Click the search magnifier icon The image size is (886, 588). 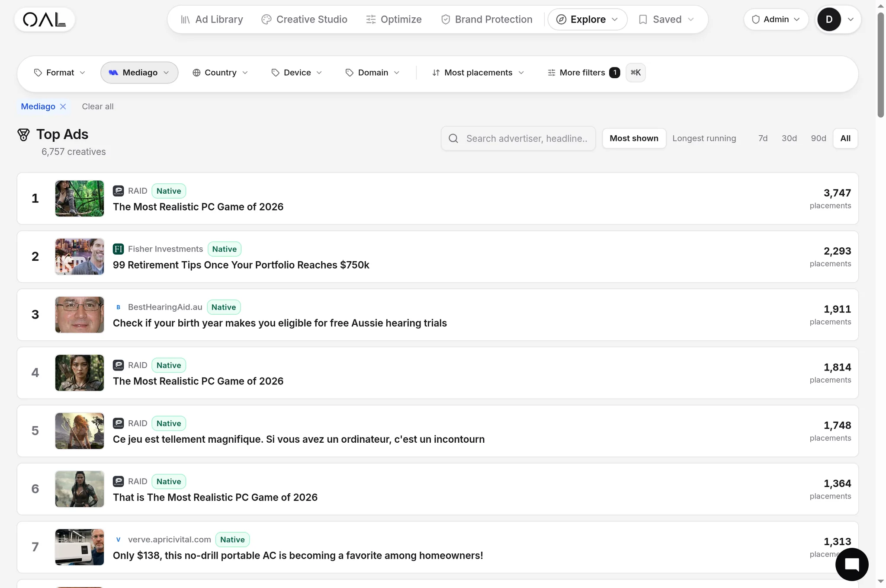pos(453,138)
